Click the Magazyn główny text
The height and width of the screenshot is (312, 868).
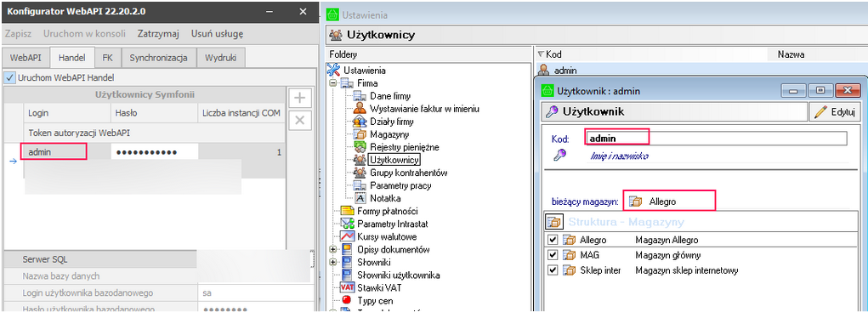(668, 255)
